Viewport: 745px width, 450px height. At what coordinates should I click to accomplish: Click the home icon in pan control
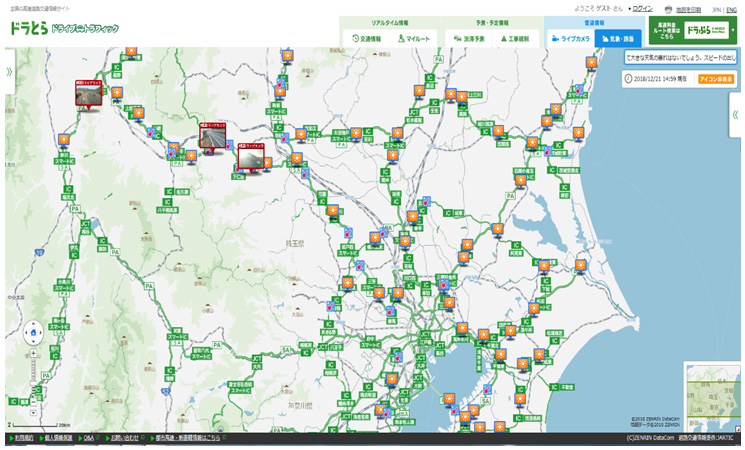[x=35, y=331]
